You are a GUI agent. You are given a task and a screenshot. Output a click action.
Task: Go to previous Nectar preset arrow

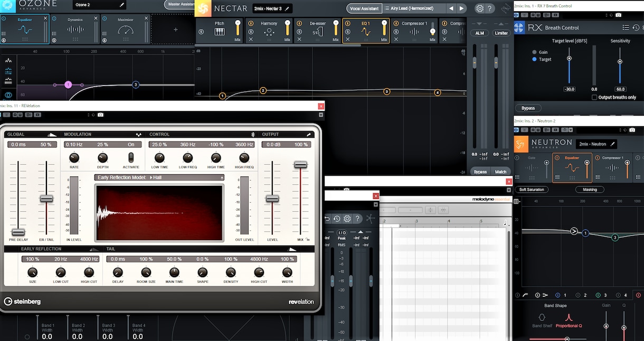[x=451, y=8]
